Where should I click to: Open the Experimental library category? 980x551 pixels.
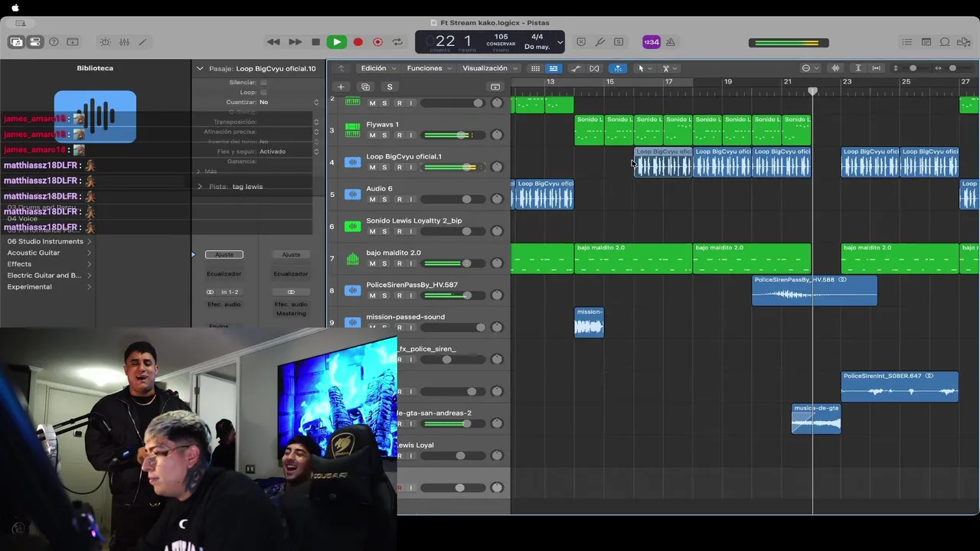[x=49, y=287]
